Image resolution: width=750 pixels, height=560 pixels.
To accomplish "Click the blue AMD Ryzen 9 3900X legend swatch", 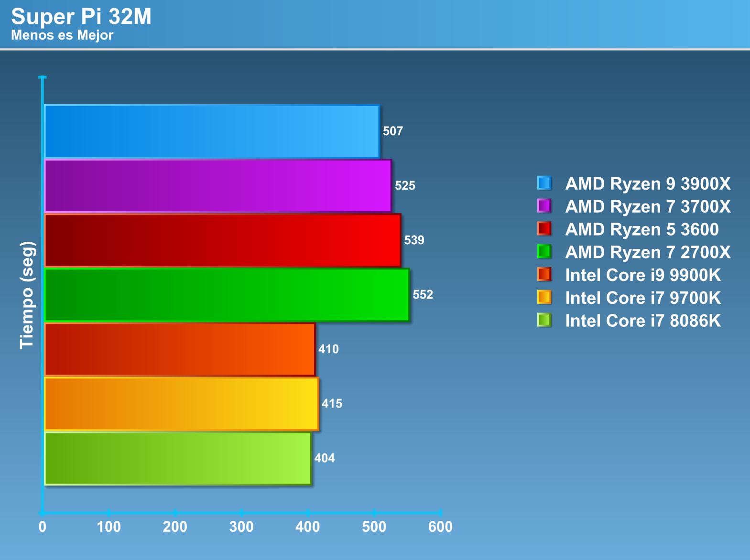I will tap(544, 183).
